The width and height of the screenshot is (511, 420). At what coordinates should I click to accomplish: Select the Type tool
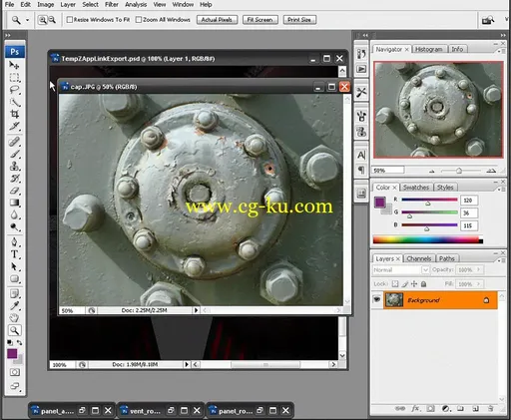[14, 254]
